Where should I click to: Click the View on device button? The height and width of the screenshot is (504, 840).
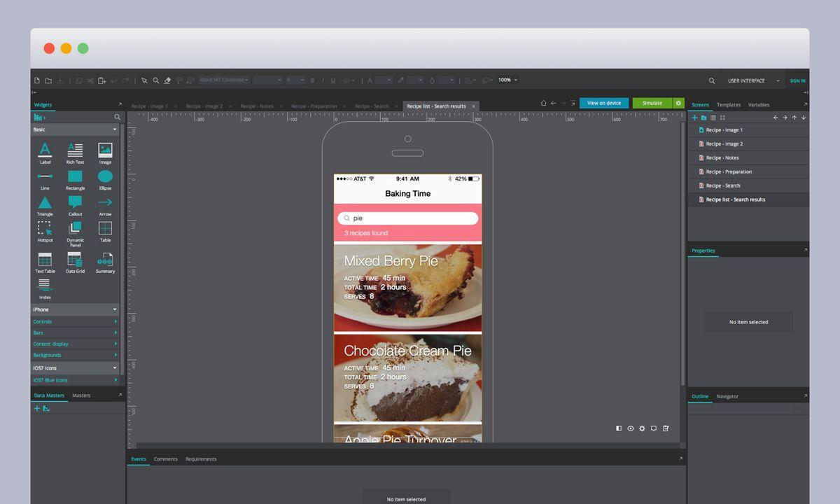tap(603, 103)
